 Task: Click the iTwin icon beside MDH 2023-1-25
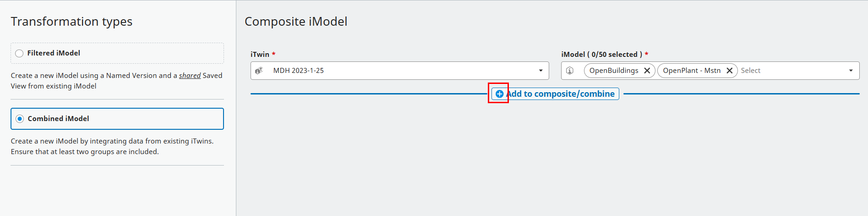point(259,71)
